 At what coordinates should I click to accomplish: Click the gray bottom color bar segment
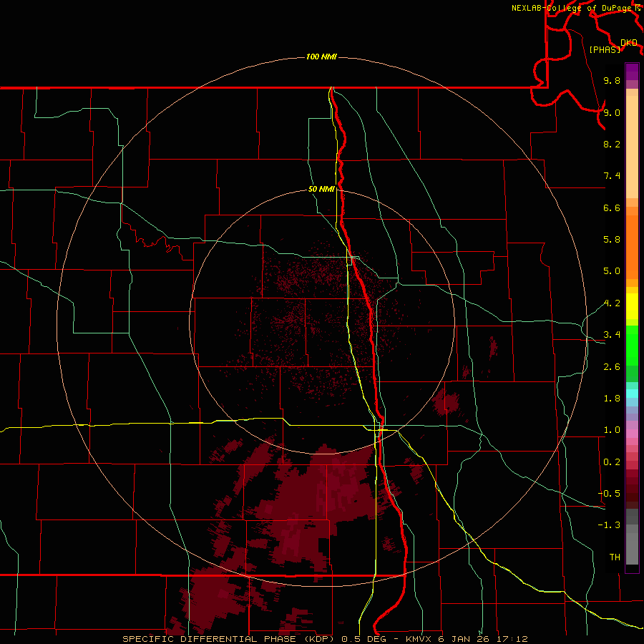[x=632, y=548]
